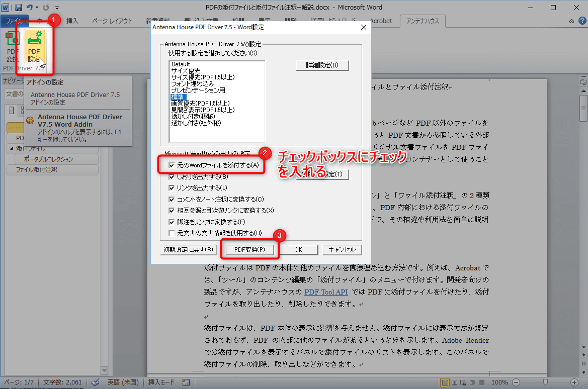Screen dimensions: 588x389
Task: Toggle 元のWordファイルを添付する checkbox
Action: click(x=172, y=165)
